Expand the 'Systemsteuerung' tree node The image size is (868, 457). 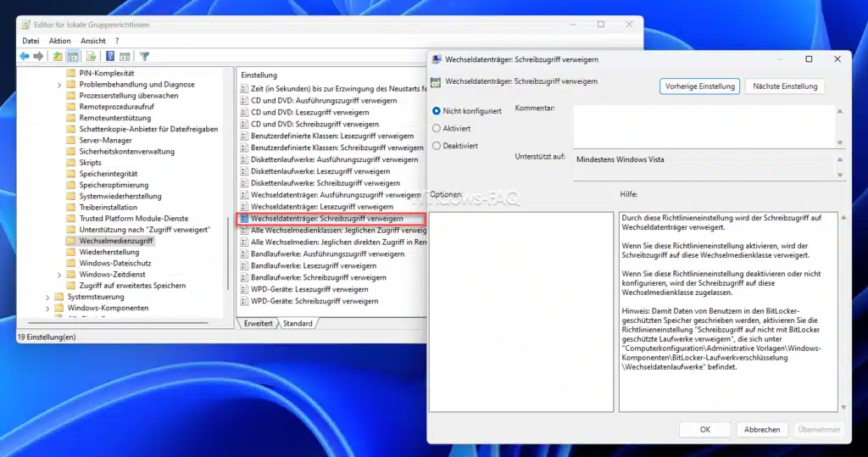pyautogui.click(x=47, y=298)
